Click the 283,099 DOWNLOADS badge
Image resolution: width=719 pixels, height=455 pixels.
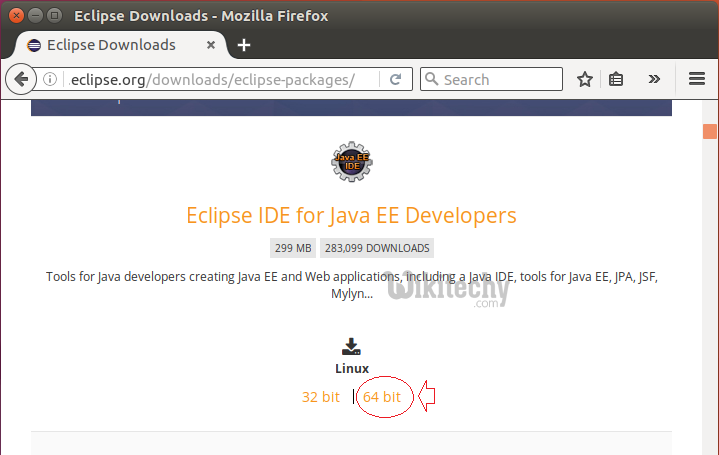pos(377,248)
